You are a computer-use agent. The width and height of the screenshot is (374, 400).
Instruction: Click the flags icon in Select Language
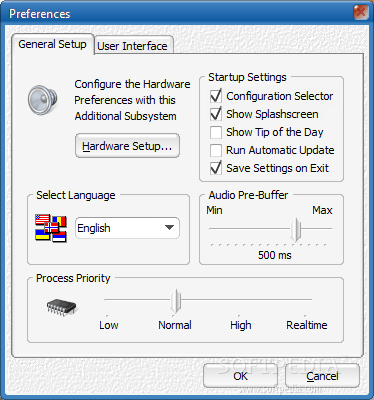coord(51,228)
